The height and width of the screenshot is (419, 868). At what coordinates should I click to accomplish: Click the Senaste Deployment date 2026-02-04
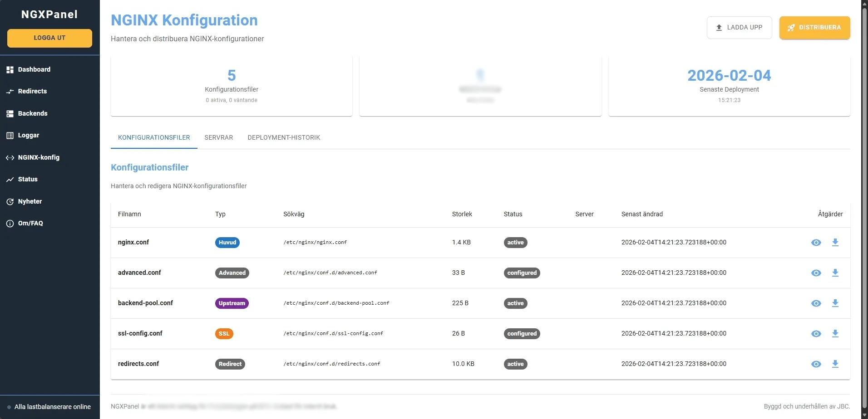click(729, 75)
